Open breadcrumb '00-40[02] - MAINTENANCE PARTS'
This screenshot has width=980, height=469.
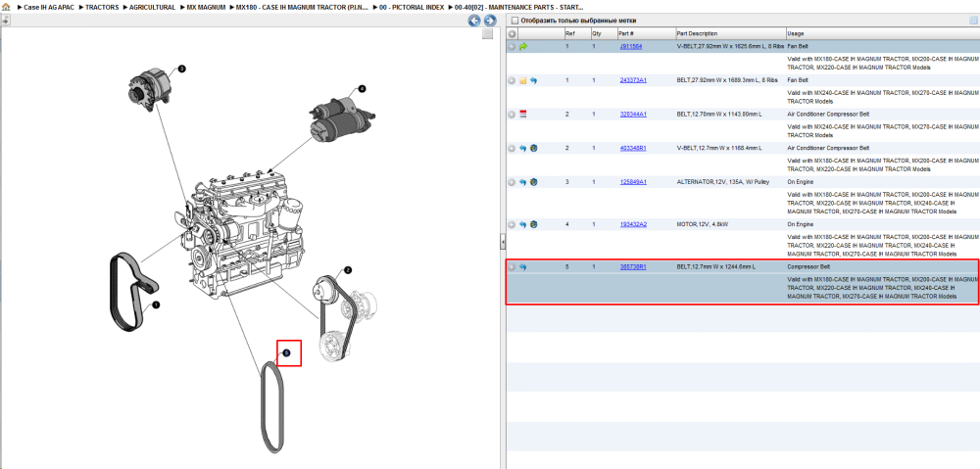519,8
